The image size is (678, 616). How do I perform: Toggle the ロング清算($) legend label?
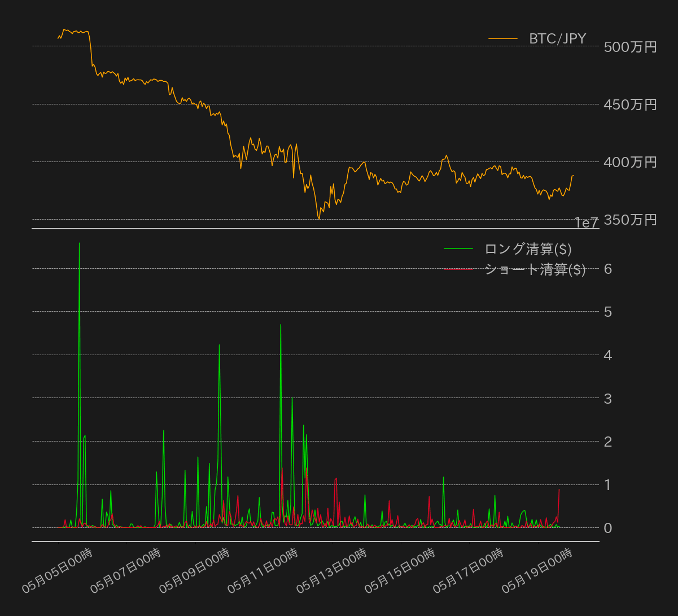(x=528, y=249)
